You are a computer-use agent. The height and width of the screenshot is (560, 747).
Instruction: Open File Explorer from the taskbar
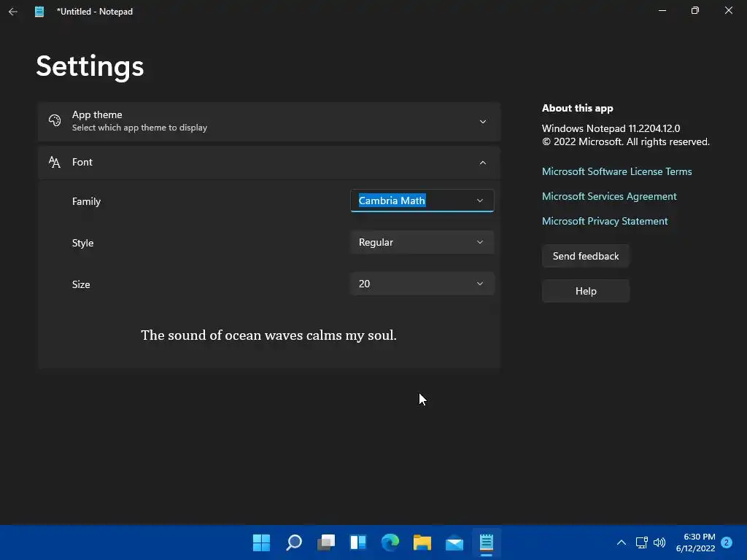pos(422,542)
